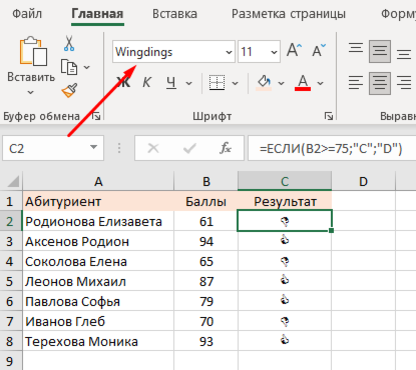
Task: Select cell with Родионова Елизавета
Action: click(98, 221)
